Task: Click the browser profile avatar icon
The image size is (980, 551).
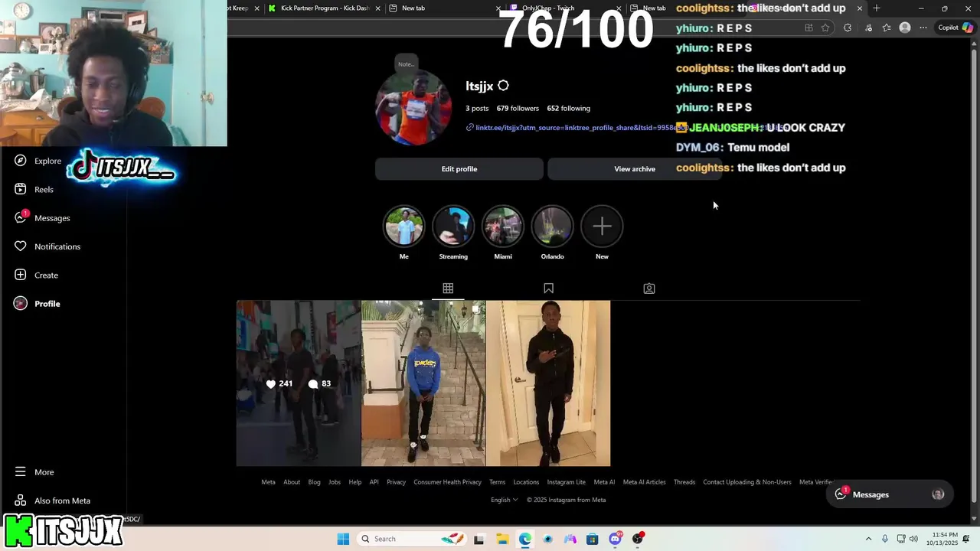Action: coord(905,28)
